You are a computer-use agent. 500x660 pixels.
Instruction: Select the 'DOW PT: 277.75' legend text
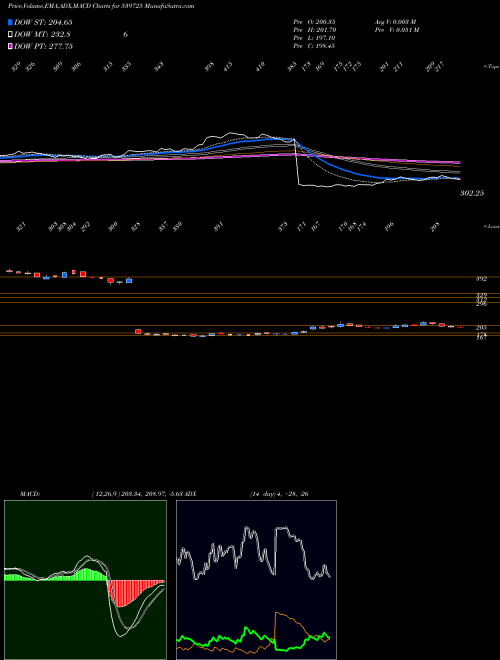click(43, 46)
